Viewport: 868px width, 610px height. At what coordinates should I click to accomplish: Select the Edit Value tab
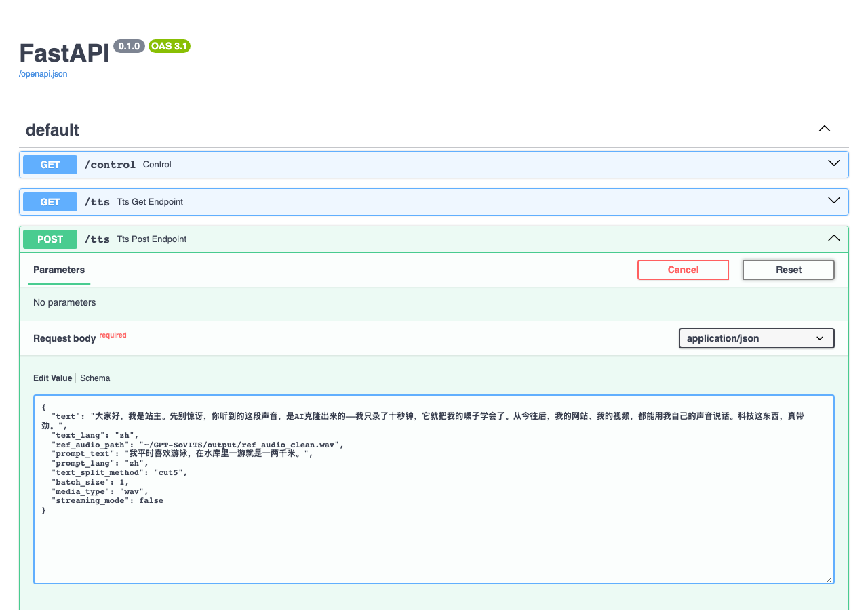(52, 378)
